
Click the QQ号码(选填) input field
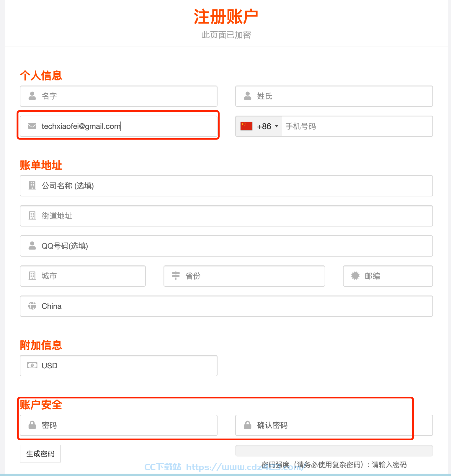pos(226,246)
